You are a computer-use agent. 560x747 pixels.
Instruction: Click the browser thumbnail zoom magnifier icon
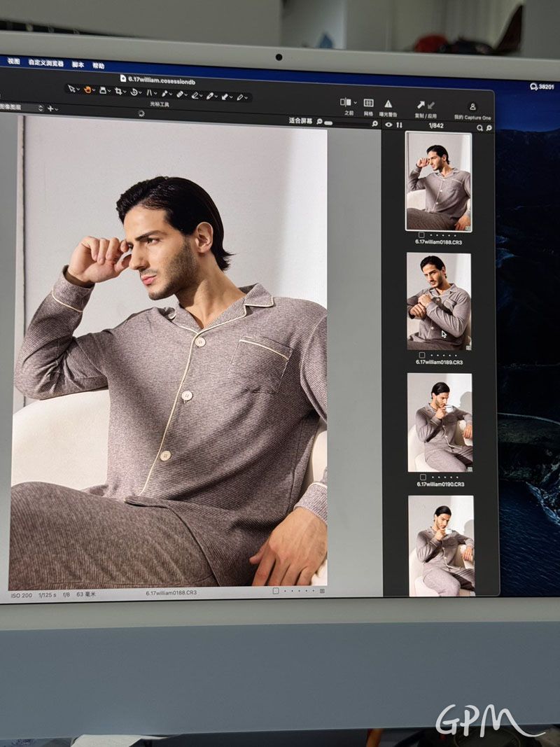pos(489,127)
